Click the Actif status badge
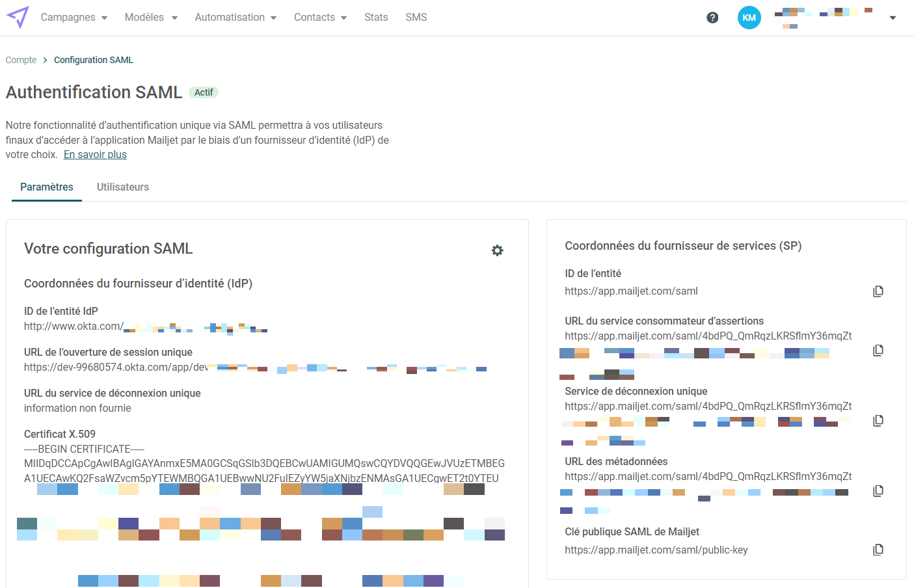Image resolution: width=914 pixels, height=588 pixels. click(204, 92)
